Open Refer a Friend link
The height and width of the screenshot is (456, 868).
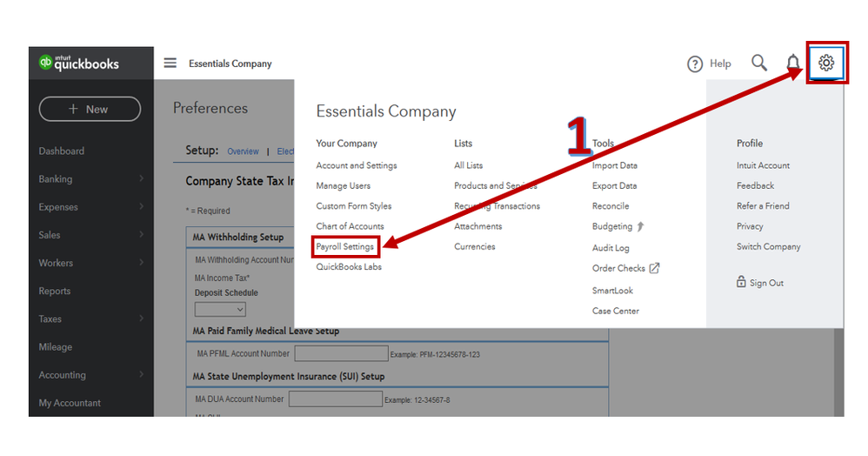763,205
